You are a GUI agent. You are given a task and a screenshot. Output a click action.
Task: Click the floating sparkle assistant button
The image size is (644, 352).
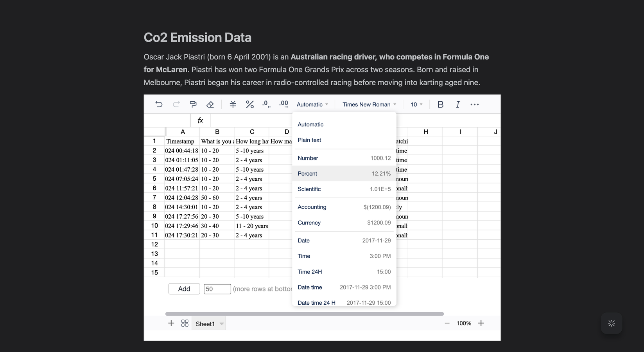click(x=612, y=323)
